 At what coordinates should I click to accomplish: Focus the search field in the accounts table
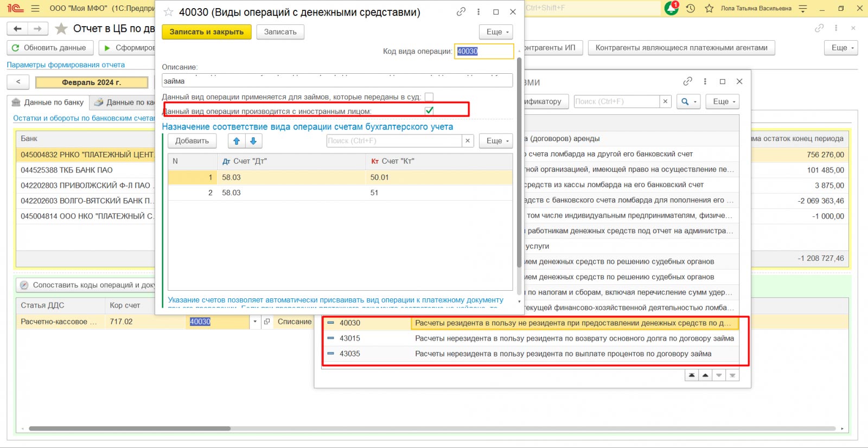coord(394,141)
